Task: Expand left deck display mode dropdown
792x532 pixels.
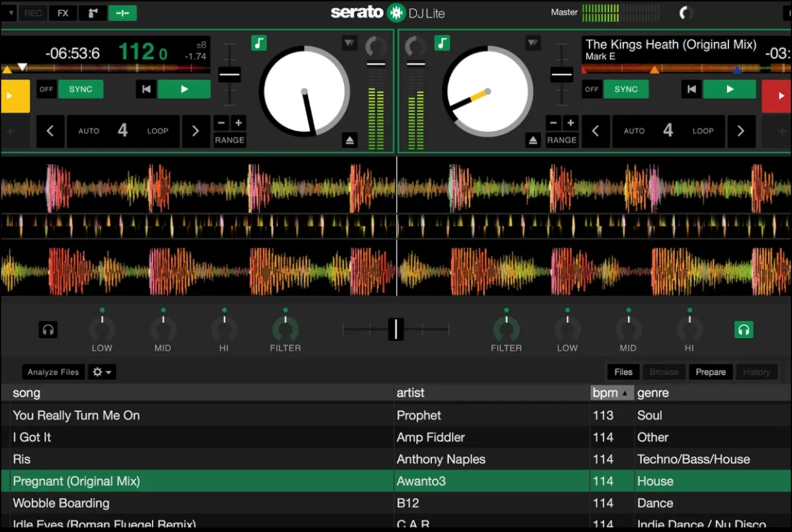Action: pyautogui.click(x=349, y=44)
